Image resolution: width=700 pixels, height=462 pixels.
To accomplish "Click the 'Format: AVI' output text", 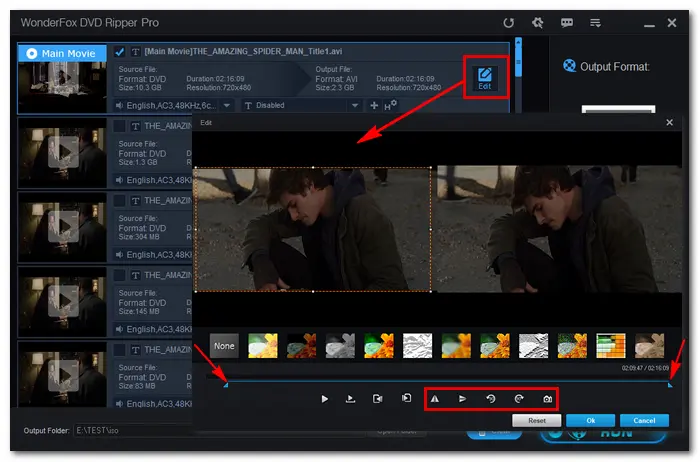I will pyautogui.click(x=336, y=79).
